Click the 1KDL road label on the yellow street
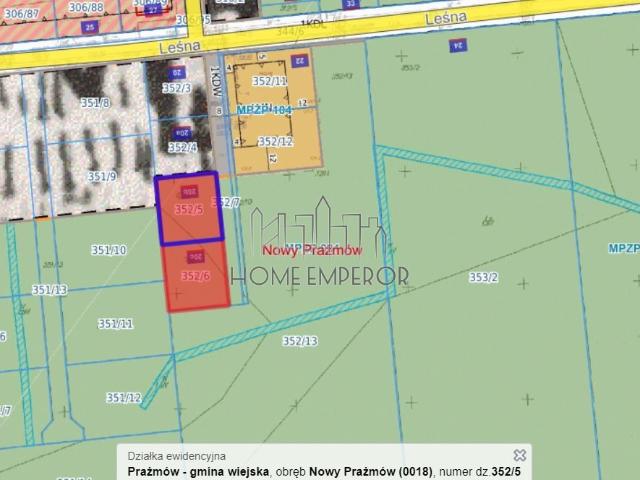The image size is (640, 480). [x=313, y=23]
